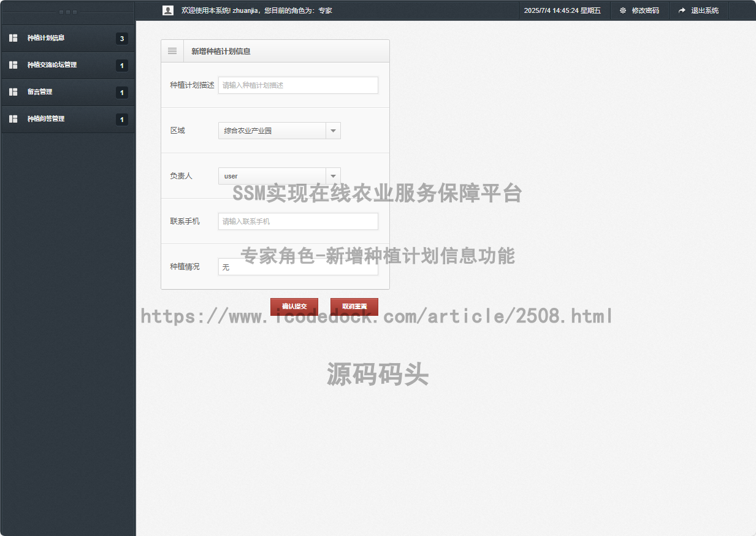Focus the 种植计划描述 input field
The image size is (756, 536).
pyautogui.click(x=298, y=85)
